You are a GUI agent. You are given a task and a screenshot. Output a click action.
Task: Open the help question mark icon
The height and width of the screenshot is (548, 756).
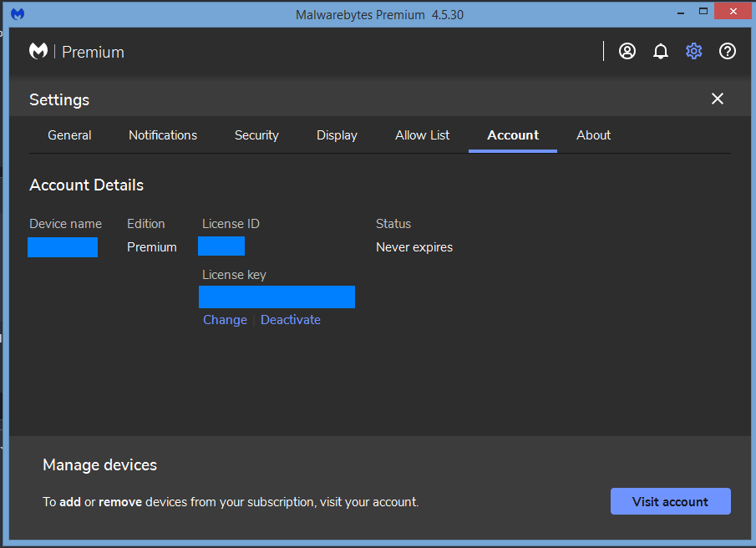(727, 51)
